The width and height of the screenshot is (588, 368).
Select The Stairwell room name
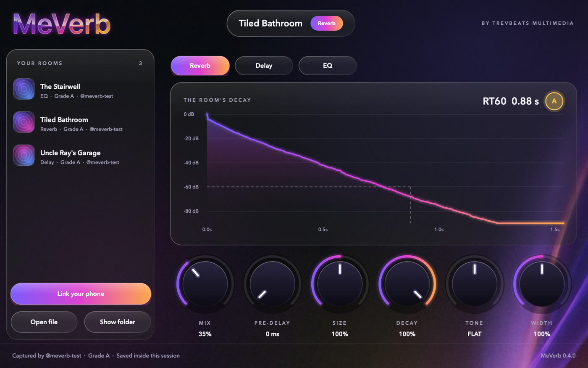point(60,86)
